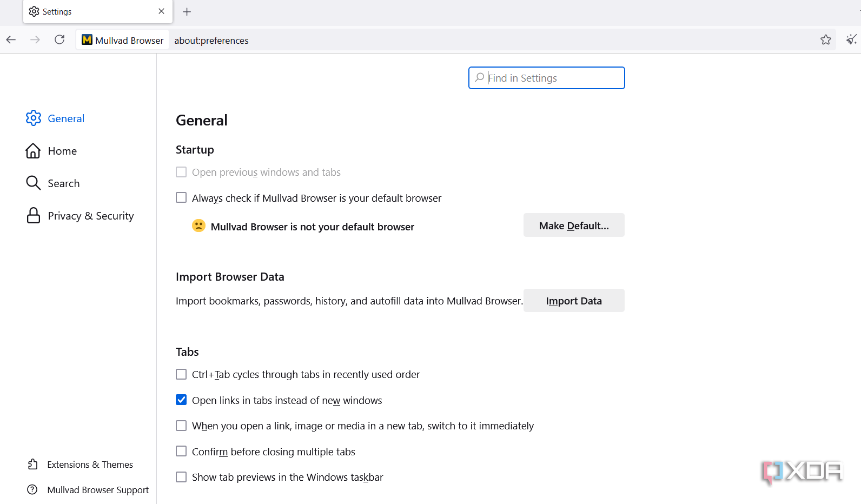Screen dimensions: 861x504
Task: Select the Settings browser tab
Action: pyautogui.click(x=97, y=11)
